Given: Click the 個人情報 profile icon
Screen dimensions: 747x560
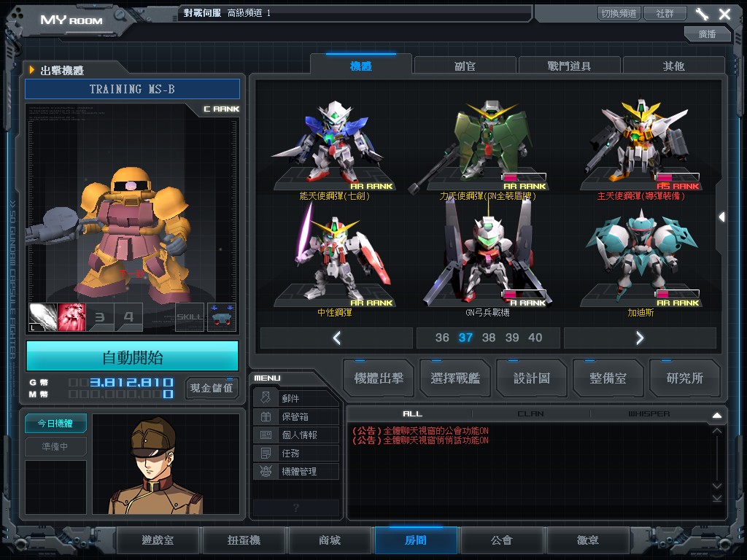Looking at the screenshot, I should point(266,435).
